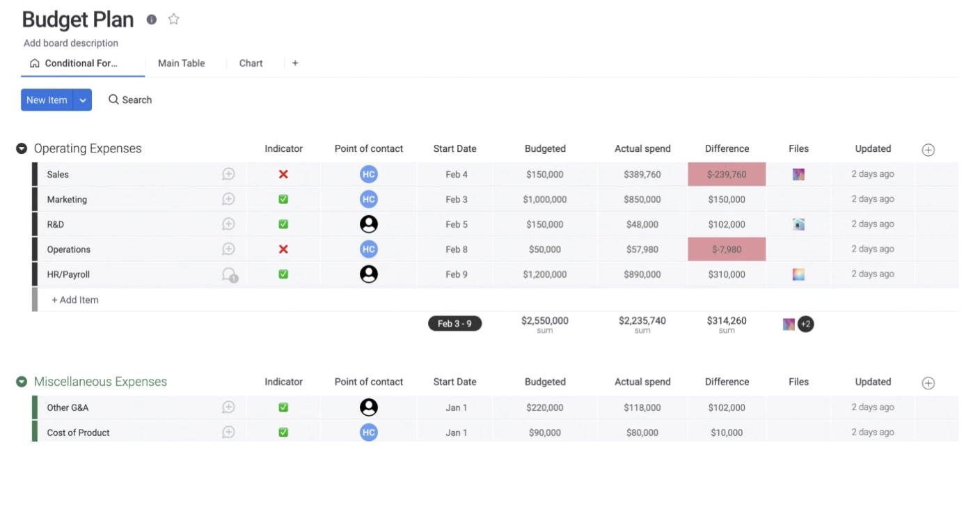This screenshot has height=507, width=980.
Task: Open the conversation bubble for Sales row
Action: point(228,174)
